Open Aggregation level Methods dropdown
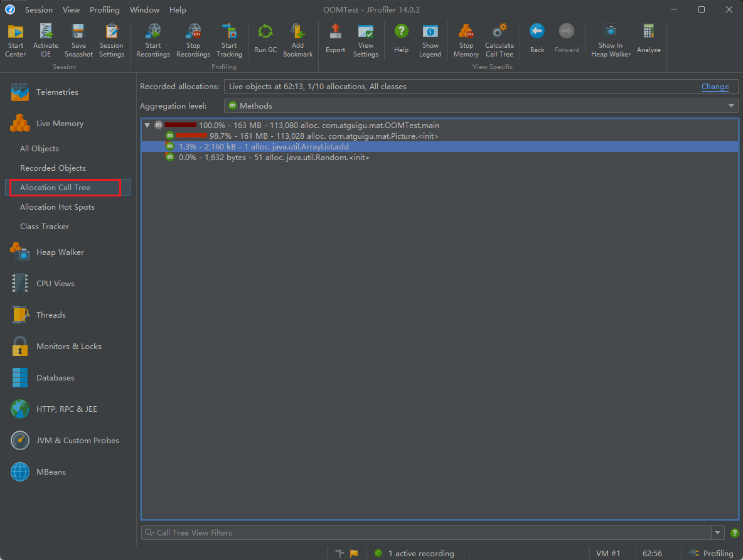 [x=481, y=105]
